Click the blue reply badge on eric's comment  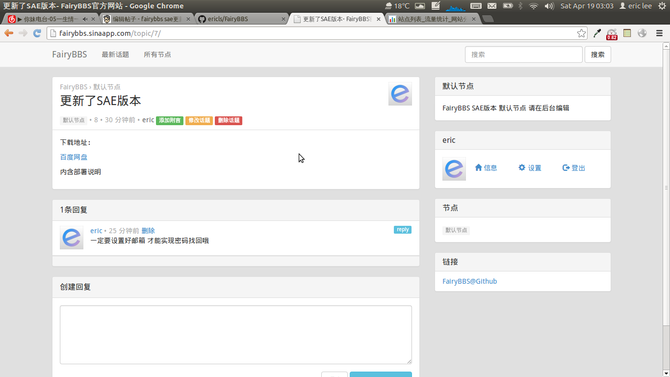point(403,230)
